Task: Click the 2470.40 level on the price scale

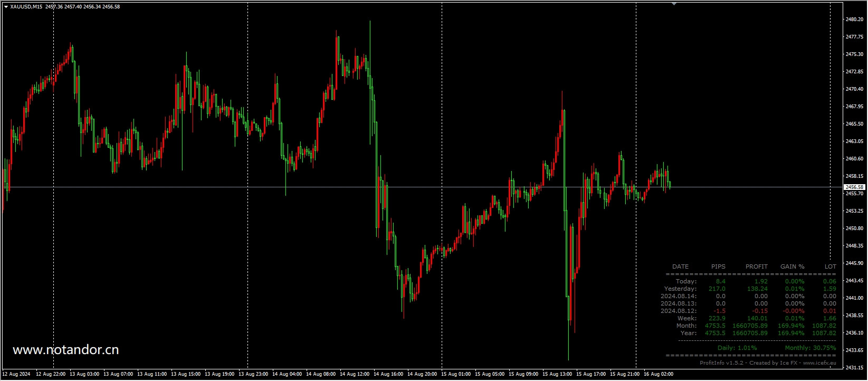Action: [854, 89]
